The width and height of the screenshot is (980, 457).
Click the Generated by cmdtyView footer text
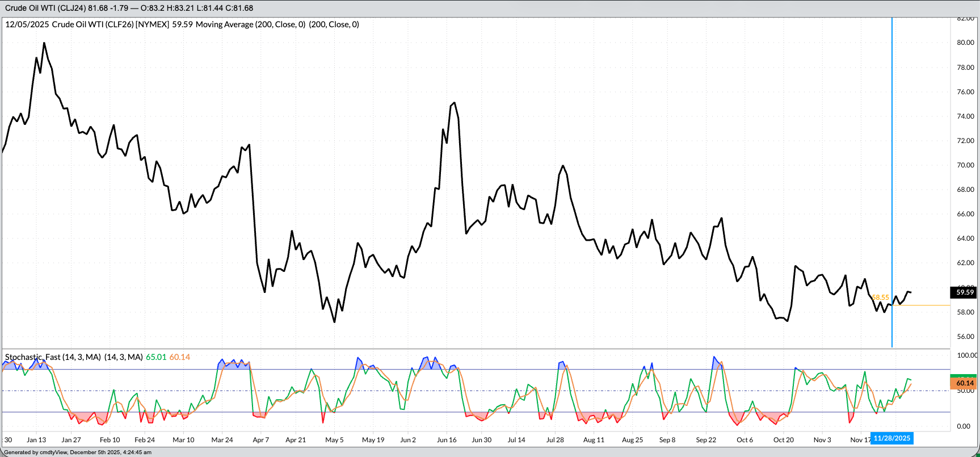click(77, 452)
